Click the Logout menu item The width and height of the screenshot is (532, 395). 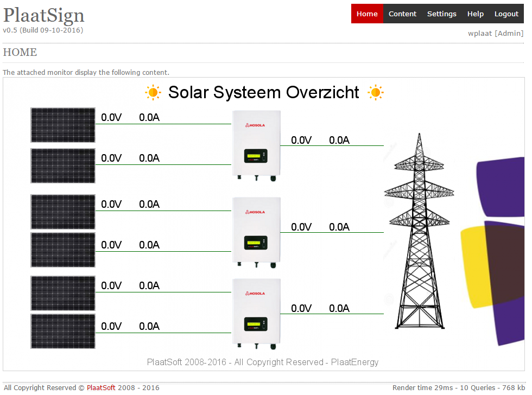[x=506, y=14]
